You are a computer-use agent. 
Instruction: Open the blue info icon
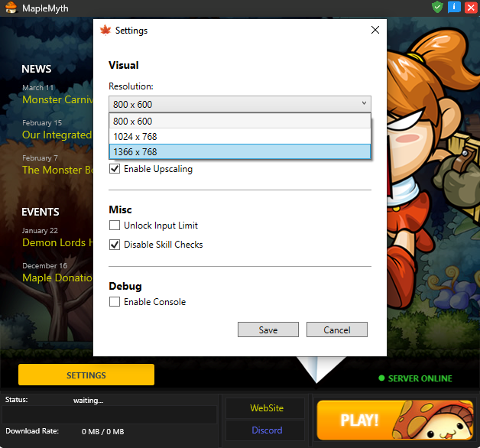pyautogui.click(x=454, y=7)
